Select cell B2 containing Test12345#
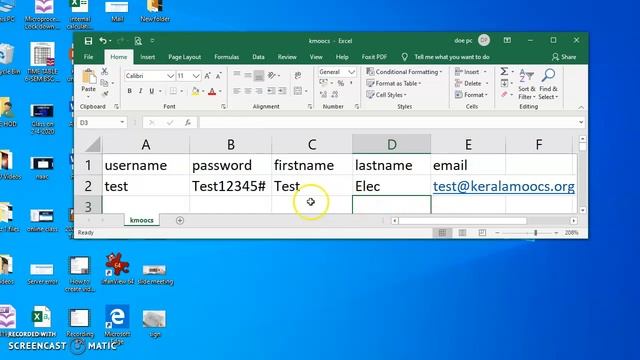Image resolution: width=640 pixels, height=360 pixels. [230, 186]
